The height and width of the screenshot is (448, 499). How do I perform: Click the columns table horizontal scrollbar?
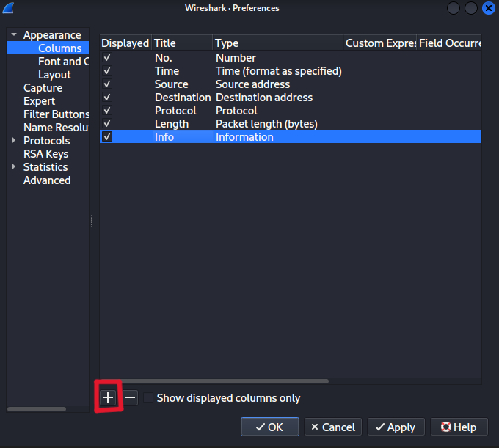pos(214,381)
